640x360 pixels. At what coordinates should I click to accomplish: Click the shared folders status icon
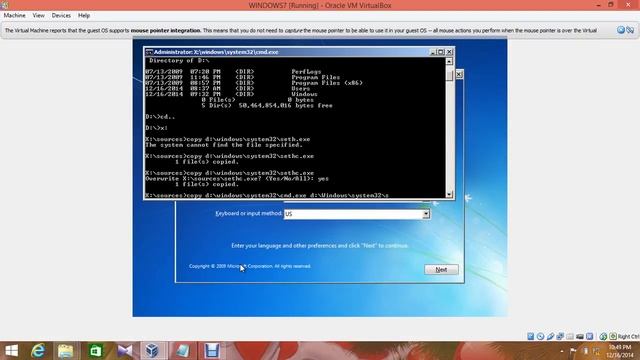point(570,336)
